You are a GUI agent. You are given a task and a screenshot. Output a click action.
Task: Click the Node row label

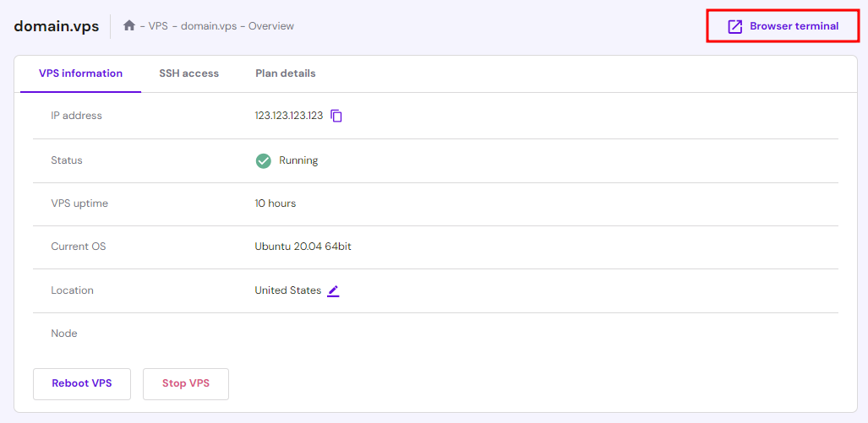coord(64,334)
